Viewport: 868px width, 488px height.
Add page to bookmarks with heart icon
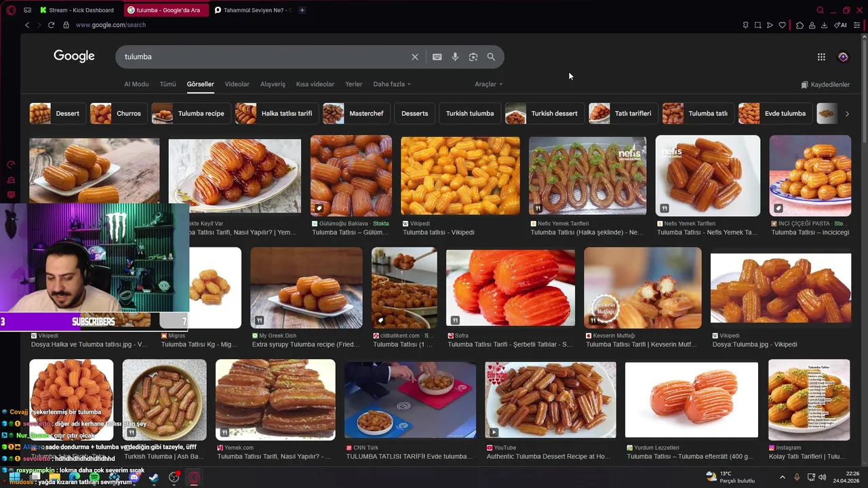tap(782, 25)
